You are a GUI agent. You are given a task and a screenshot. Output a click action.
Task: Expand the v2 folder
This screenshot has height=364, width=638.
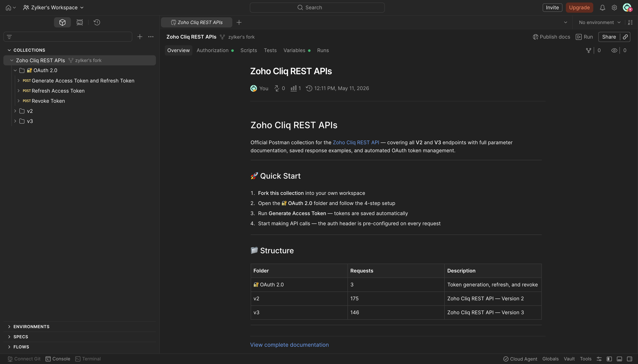click(x=15, y=111)
